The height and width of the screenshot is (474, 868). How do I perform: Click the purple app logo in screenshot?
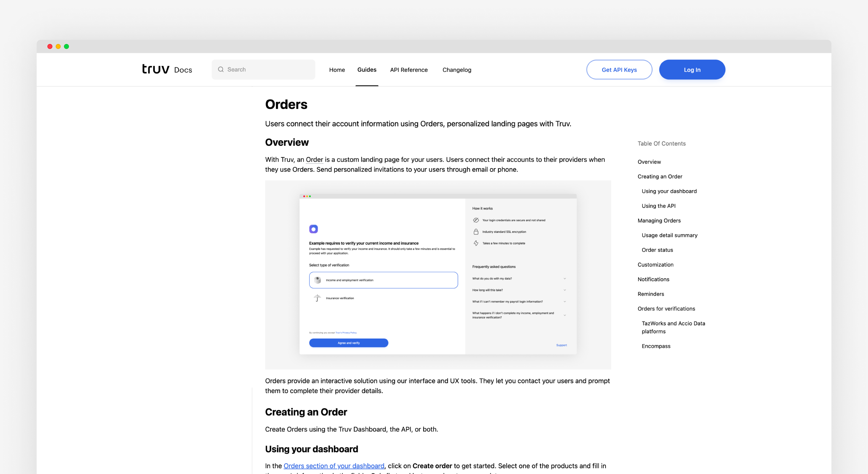pos(313,229)
